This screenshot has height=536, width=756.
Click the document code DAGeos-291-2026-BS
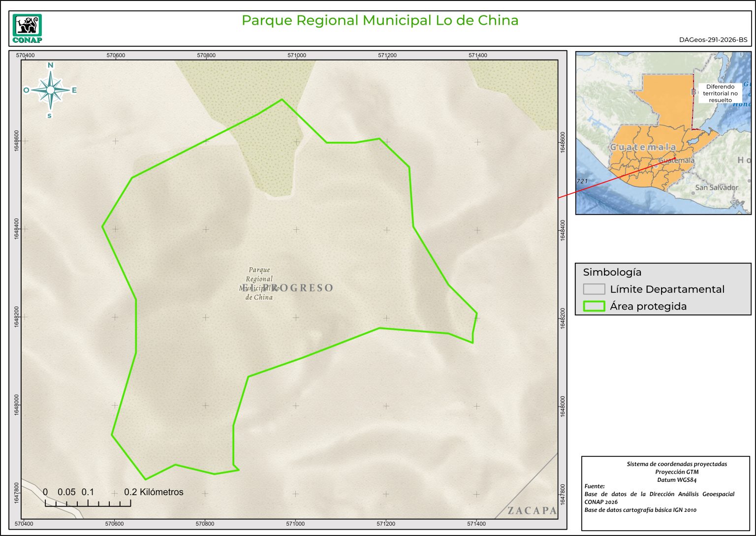(x=713, y=40)
